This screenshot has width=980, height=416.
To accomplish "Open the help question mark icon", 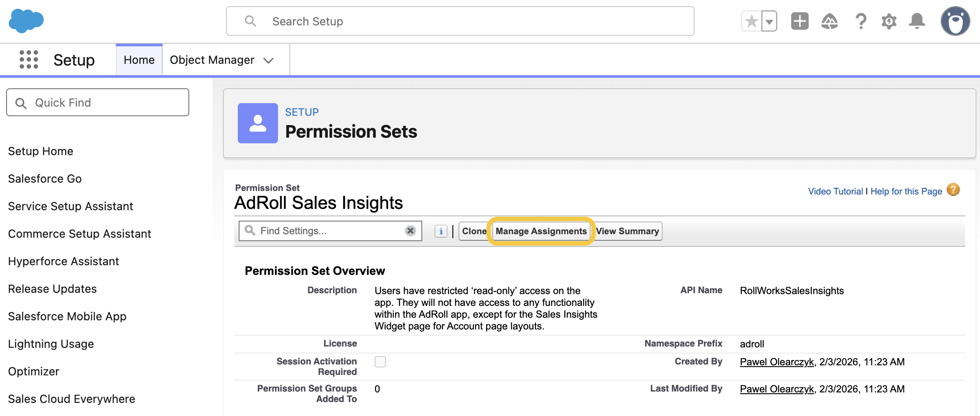I will tap(861, 21).
